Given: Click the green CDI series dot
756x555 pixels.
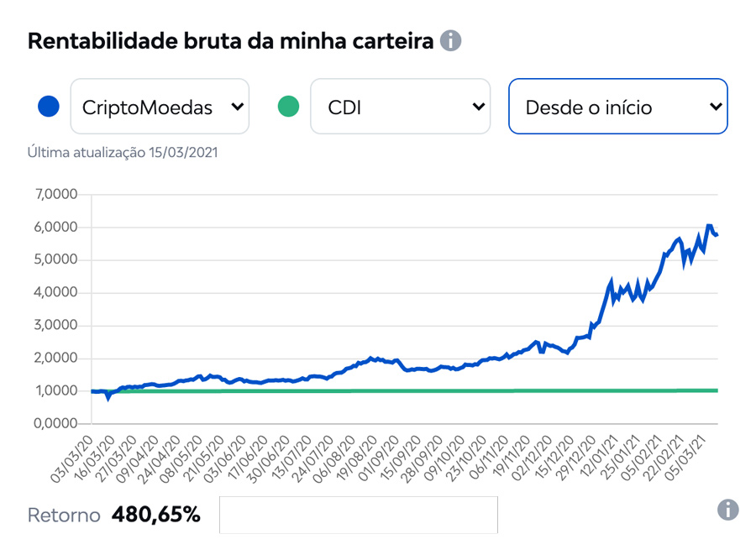Looking at the screenshot, I should 288,107.
